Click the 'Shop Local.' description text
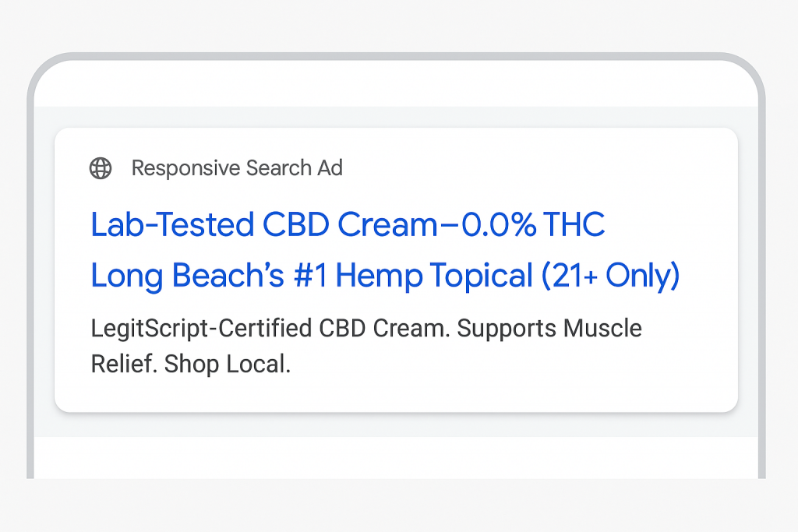Image resolution: width=798 pixels, height=532 pixels. [x=228, y=365]
